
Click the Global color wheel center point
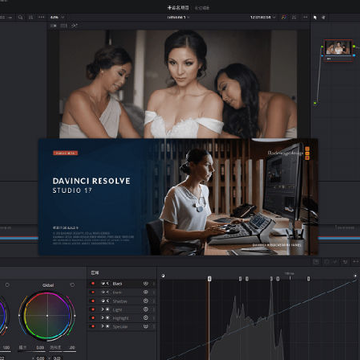(x=47, y=315)
